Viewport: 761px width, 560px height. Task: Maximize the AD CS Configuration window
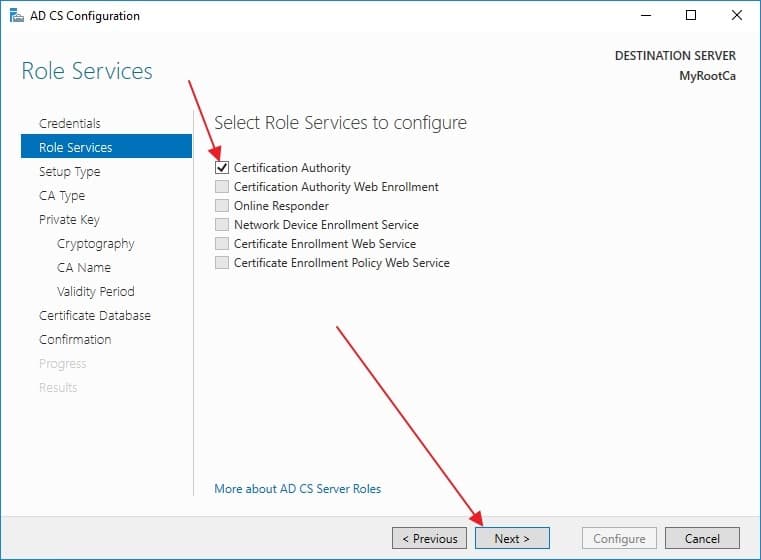tap(691, 16)
